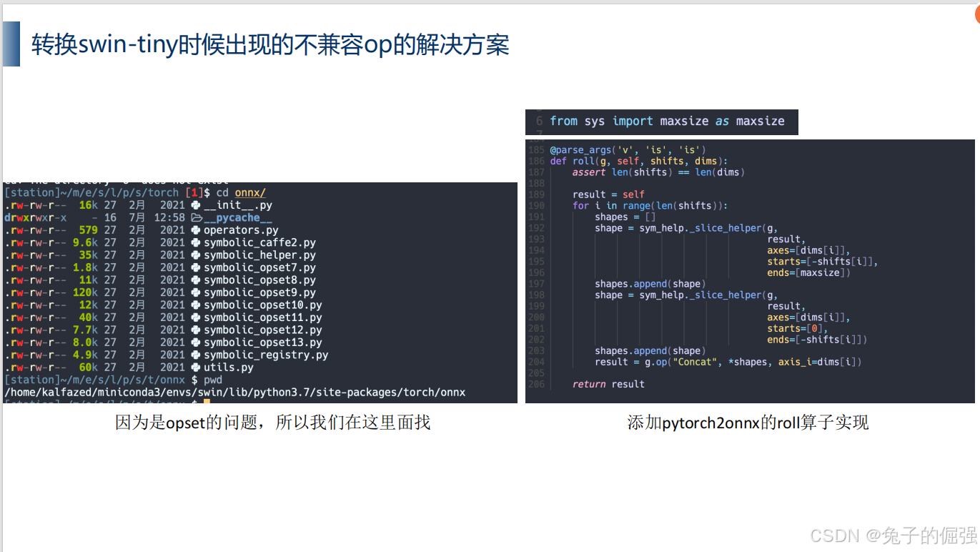Click the 'return result' code line
Screen dimensions: 980x552
(x=608, y=384)
